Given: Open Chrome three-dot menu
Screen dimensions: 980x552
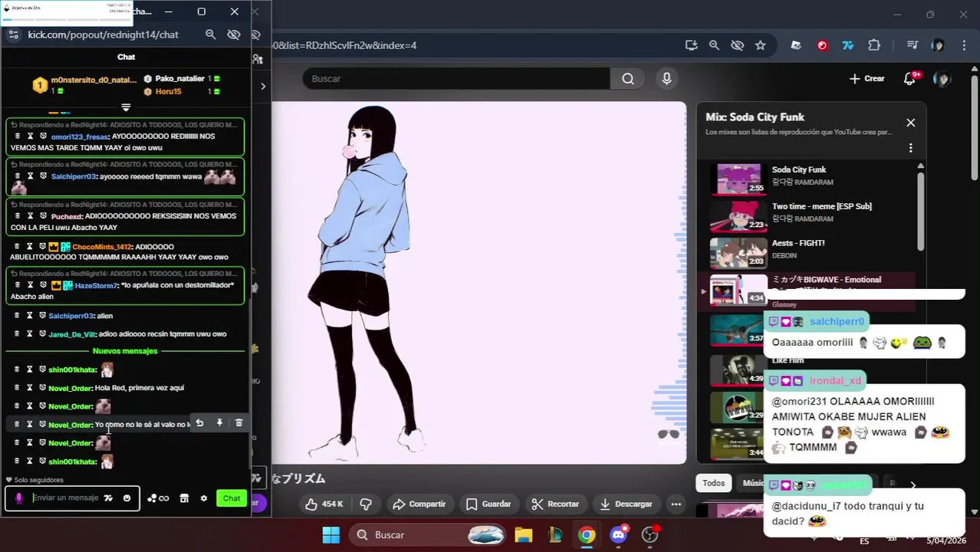Looking at the screenshot, I should pyautogui.click(x=962, y=45).
